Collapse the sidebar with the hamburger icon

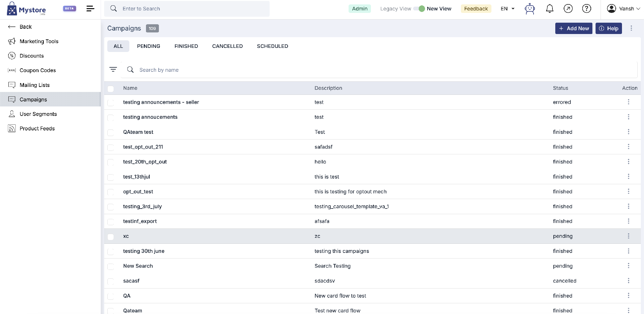coord(90,9)
